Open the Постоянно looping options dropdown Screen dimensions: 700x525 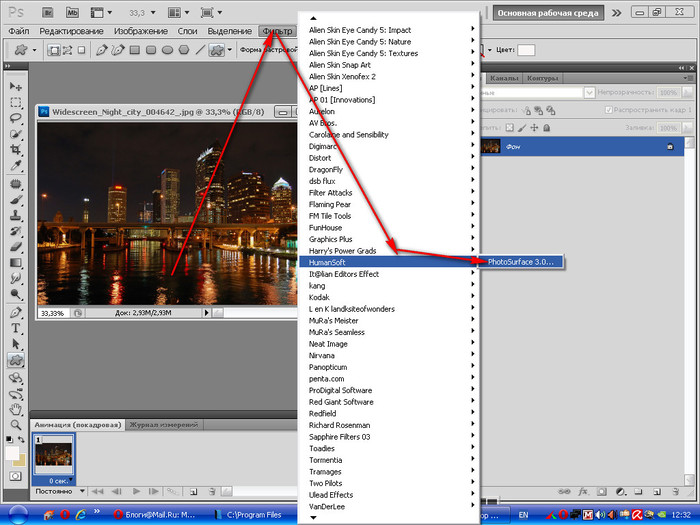[83, 491]
